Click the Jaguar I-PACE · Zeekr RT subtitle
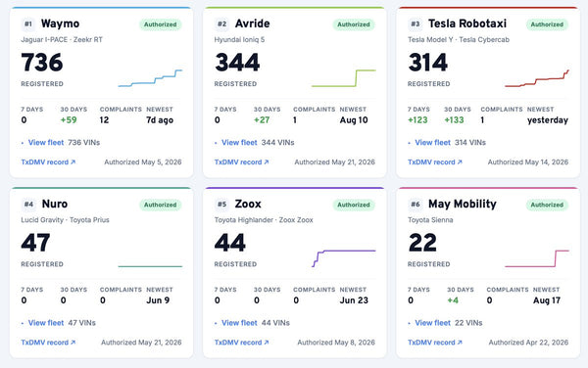 [x=62, y=40]
